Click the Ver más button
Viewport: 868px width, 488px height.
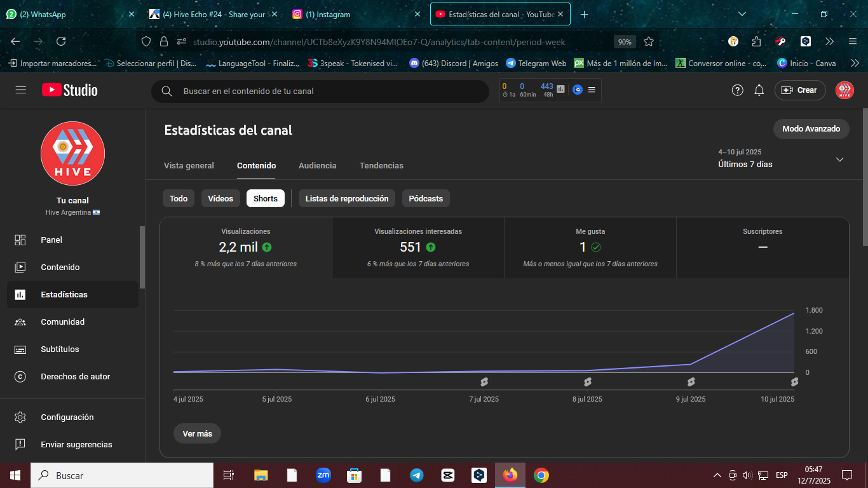coord(197,434)
